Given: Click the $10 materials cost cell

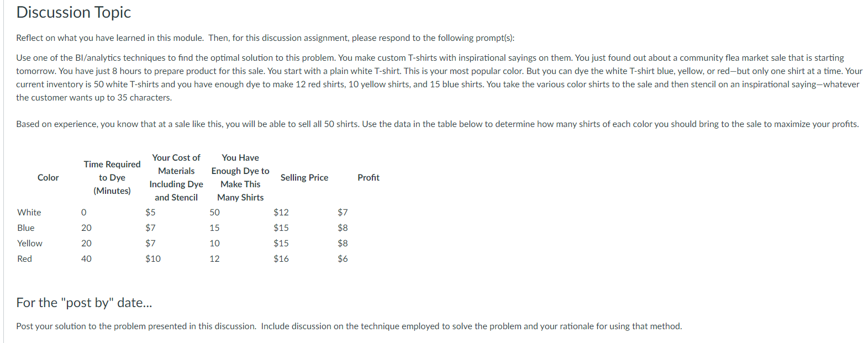Looking at the screenshot, I should tap(153, 258).
